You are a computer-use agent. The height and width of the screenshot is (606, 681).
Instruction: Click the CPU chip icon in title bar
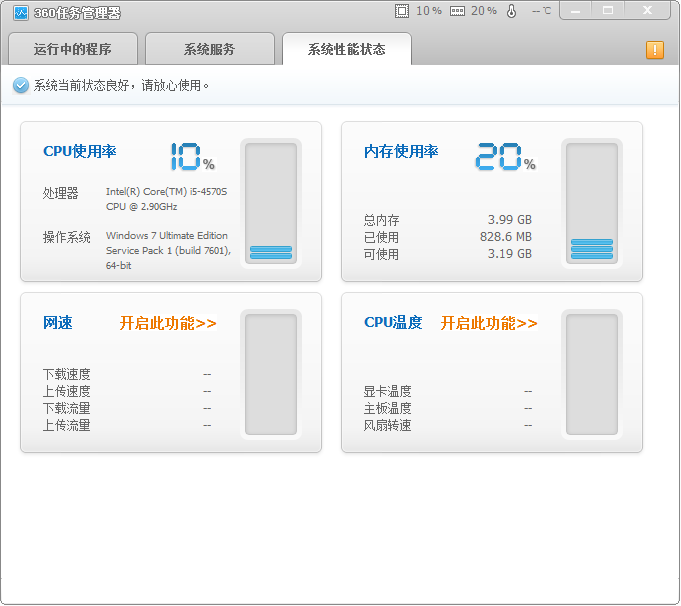click(x=402, y=11)
